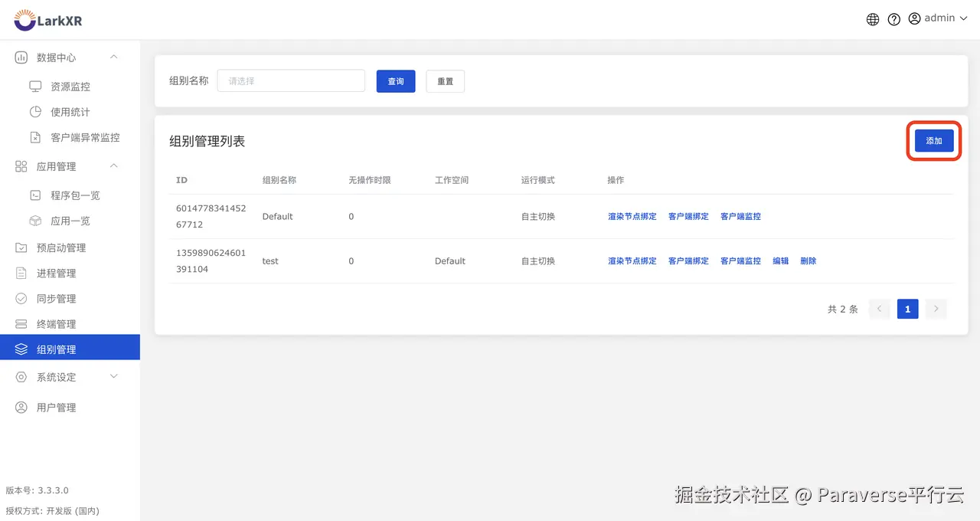Click 编辑 link on the test row

point(780,260)
